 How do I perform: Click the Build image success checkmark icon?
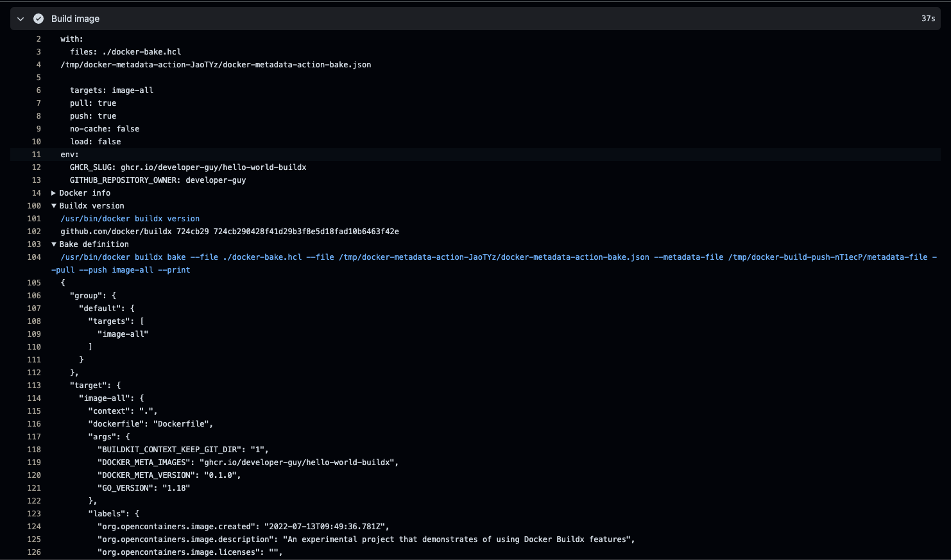click(x=39, y=19)
